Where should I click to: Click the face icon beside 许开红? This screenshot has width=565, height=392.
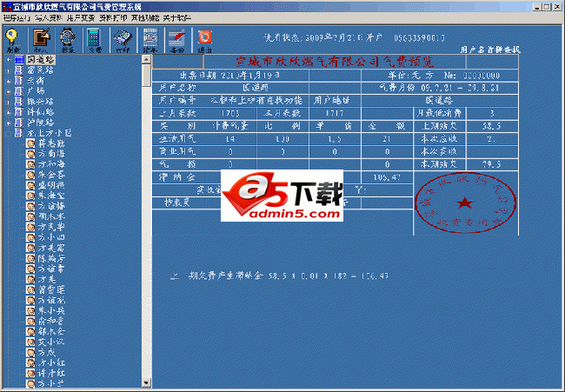tap(31, 373)
